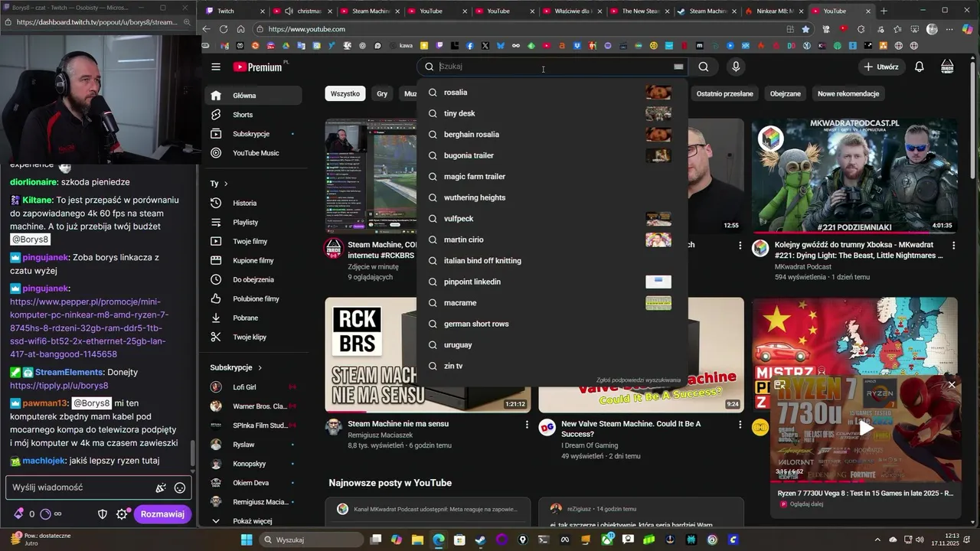Open Polubione filmy liked videos

click(253, 298)
